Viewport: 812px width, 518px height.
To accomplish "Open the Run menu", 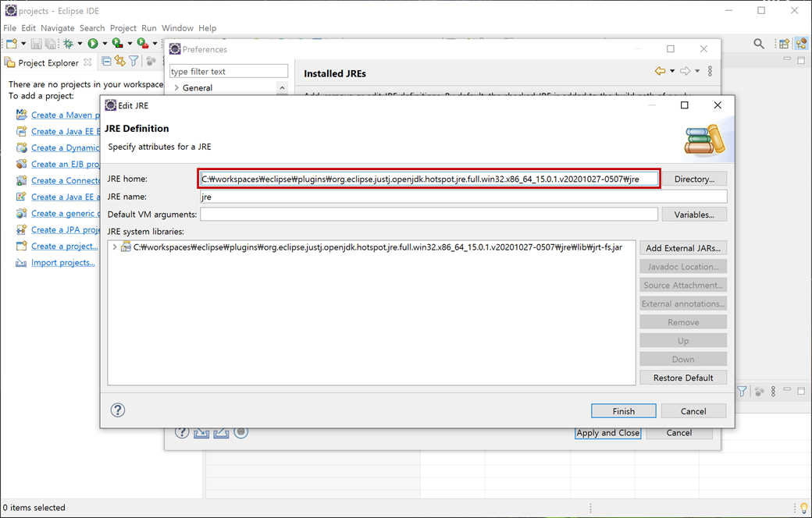I will (x=149, y=28).
